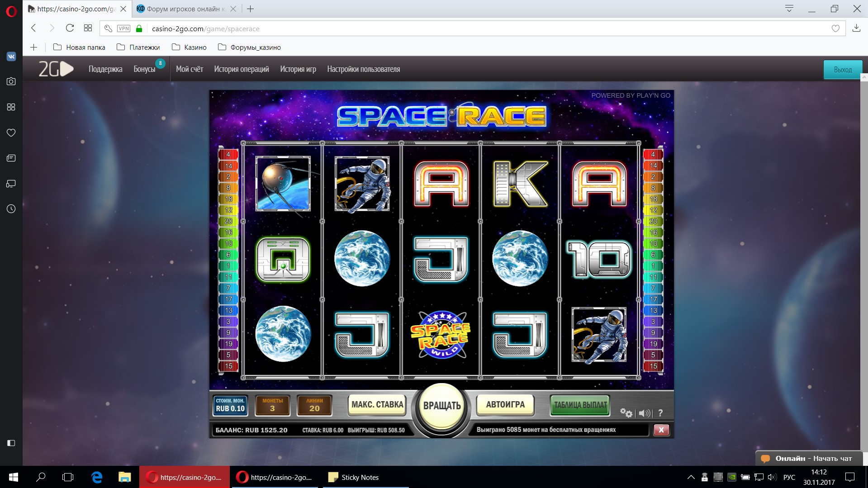Click the Выход logout button
The width and height of the screenshot is (868, 488).
(x=843, y=70)
